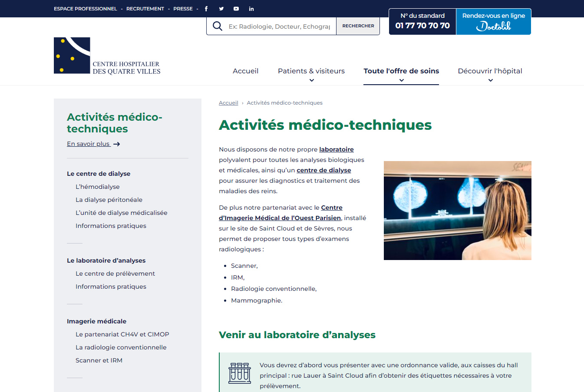The height and width of the screenshot is (392, 584).
Task: Expand the Découvrir l'hôpital dropdown chevron
Action: pos(491,80)
